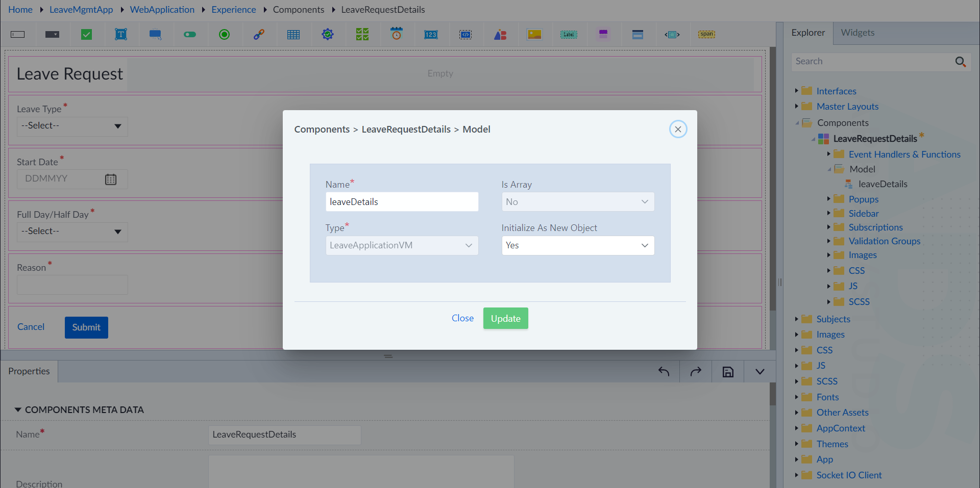Select the dropdown widget icon in toolbar

[x=52, y=35]
